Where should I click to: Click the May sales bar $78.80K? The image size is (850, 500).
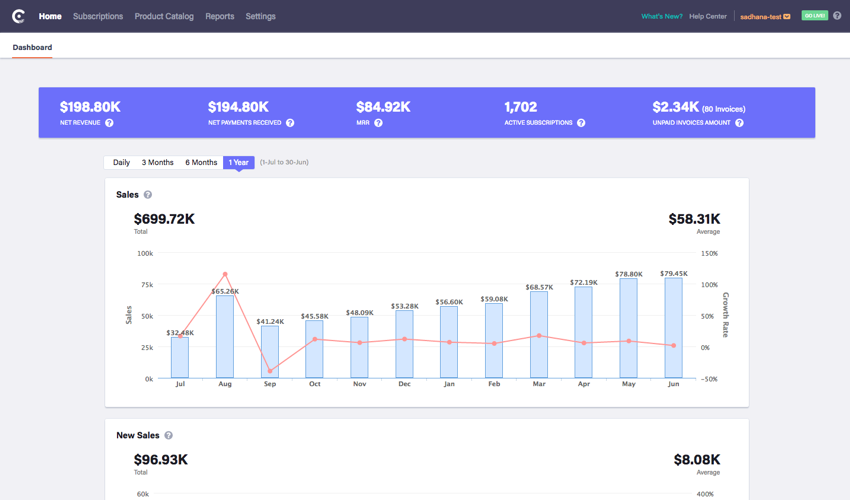point(628,328)
